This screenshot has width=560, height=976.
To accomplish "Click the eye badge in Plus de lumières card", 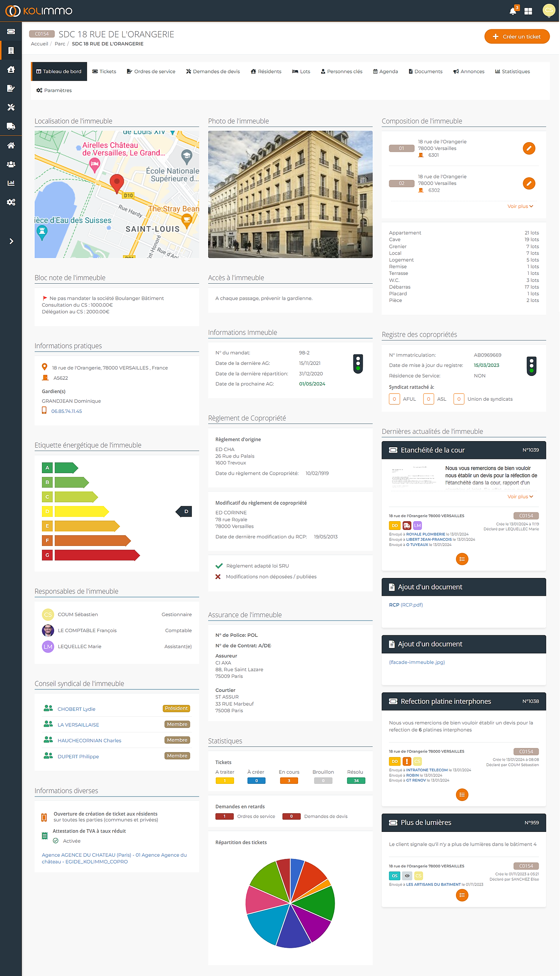I will click(407, 876).
